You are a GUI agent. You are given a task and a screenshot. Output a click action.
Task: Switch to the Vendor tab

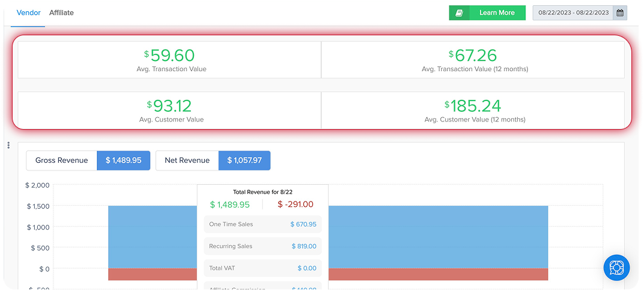point(29,13)
